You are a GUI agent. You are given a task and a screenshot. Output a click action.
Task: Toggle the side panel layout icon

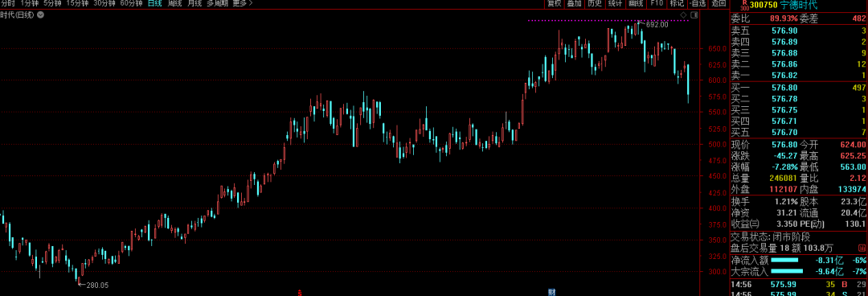pos(694,15)
